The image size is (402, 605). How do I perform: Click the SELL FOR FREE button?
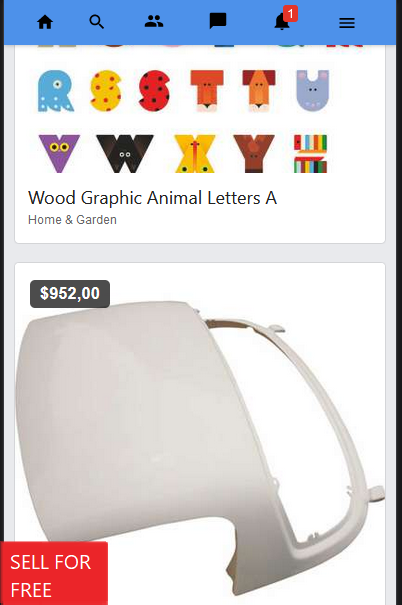point(54,573)
